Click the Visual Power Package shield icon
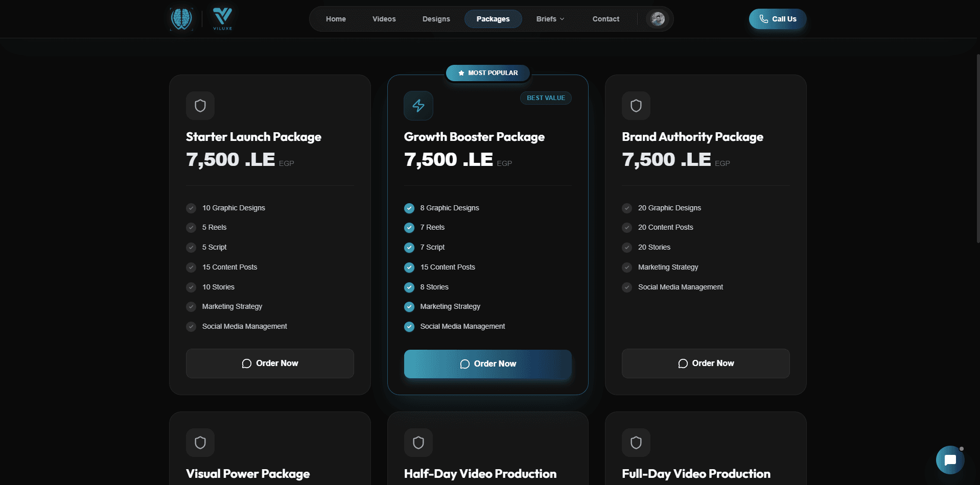The height and width of the screenshot is (485, 980). click(x=200, y=443)
